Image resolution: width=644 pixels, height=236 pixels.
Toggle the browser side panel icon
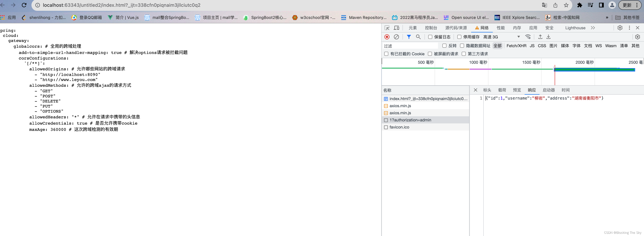pyautogui.click(x=601, y=5)
